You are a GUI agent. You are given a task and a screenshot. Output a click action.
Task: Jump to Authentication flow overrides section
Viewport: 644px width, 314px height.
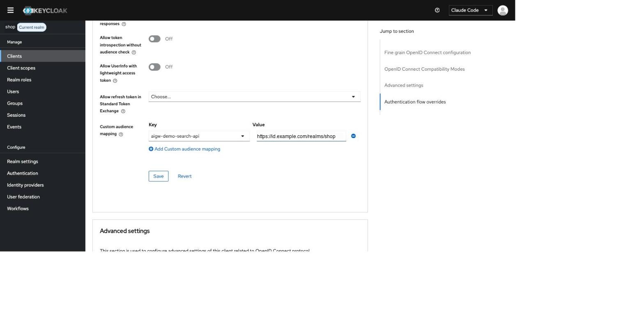click(x=415, y=102)
